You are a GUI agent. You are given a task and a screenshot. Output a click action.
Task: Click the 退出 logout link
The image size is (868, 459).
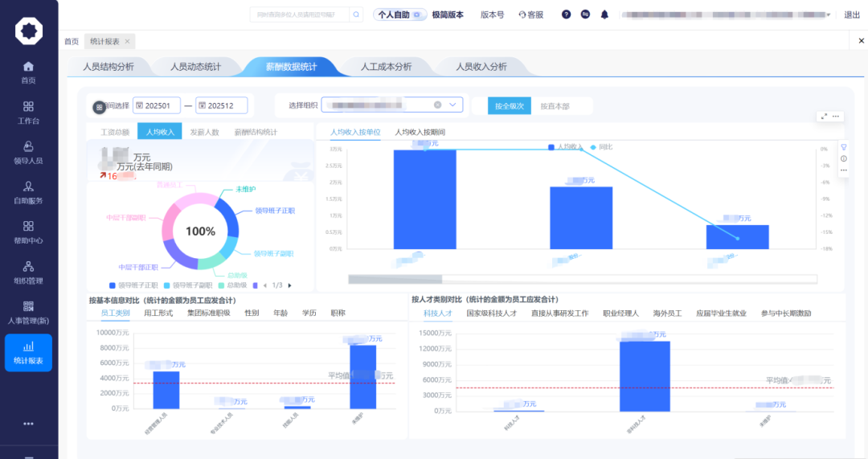851,14
